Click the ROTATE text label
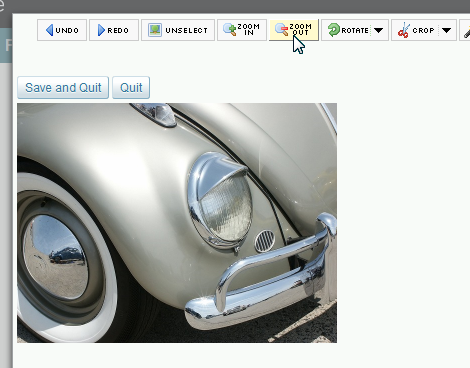The height and width of the screenshot is (368, 470). point(355,30)
